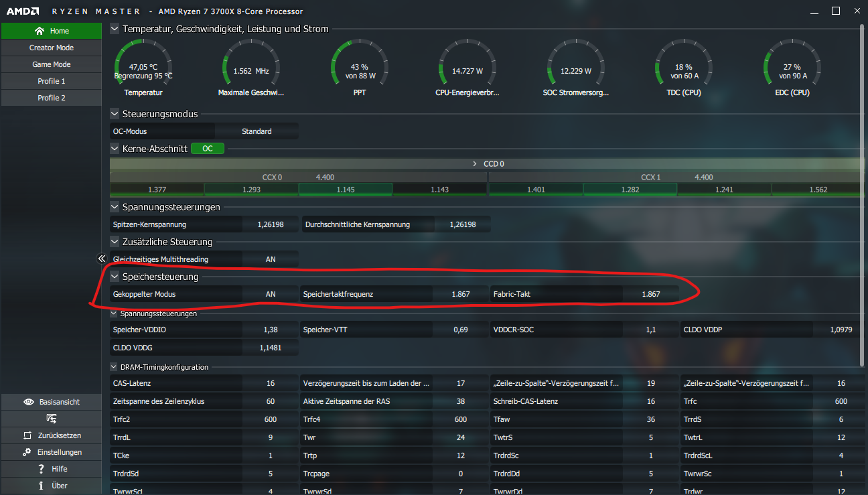Click Zeitspanne des Zeilenzyklus value 60
This screenshot has width=868, height=495.
click(x=271, y=401)
